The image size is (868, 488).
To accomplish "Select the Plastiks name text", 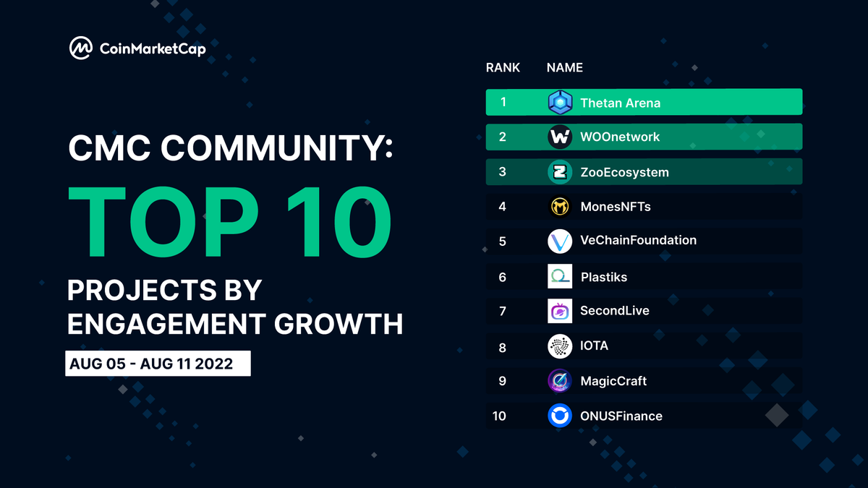I will (x=604, y=276).
